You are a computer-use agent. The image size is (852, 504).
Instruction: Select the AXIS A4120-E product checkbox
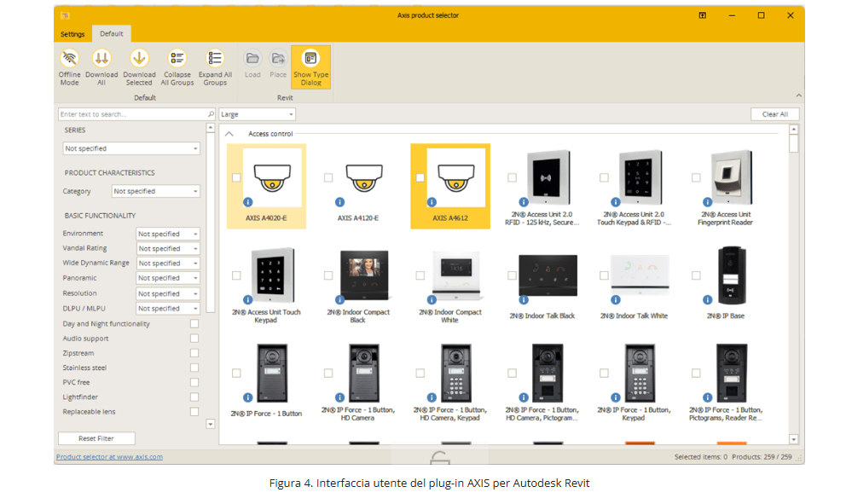[328, 177]
